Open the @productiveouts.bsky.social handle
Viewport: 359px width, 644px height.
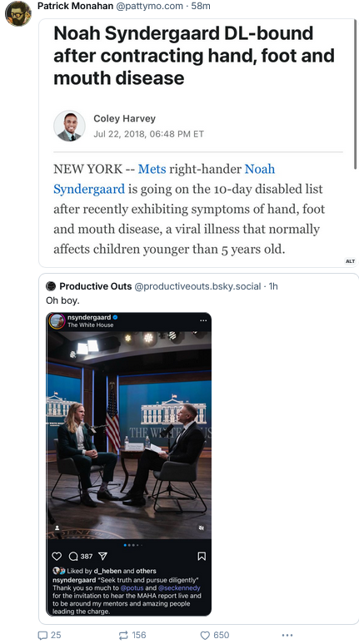click(x=197, y=286)
